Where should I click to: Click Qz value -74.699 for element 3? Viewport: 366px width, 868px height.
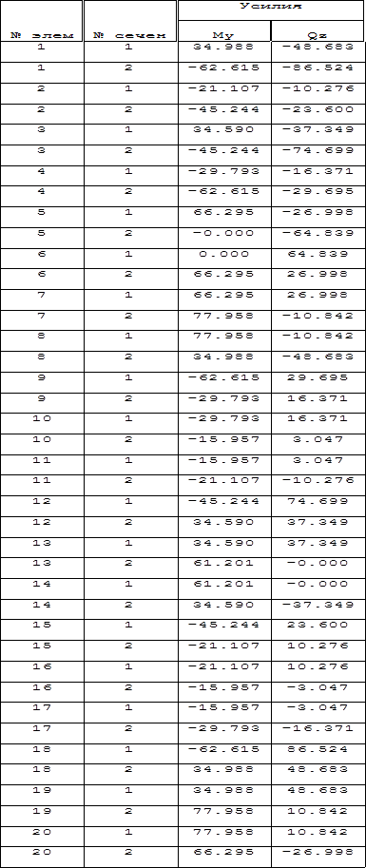[318, 150]
